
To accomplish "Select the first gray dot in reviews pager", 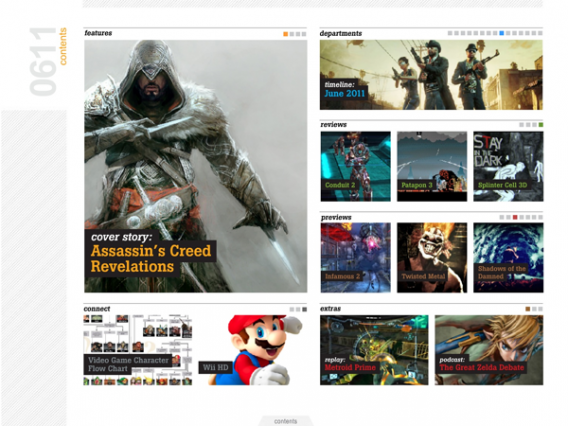I will pos(521,125).
